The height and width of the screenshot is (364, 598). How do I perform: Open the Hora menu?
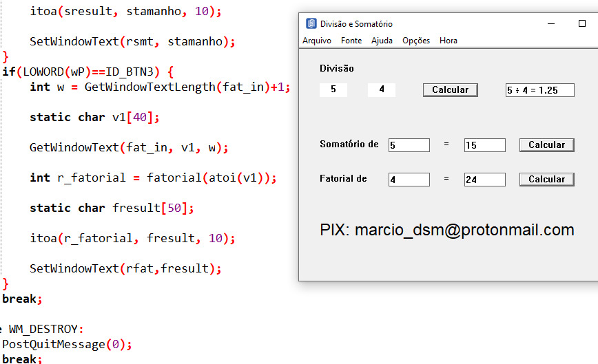[x=448, y=41]
